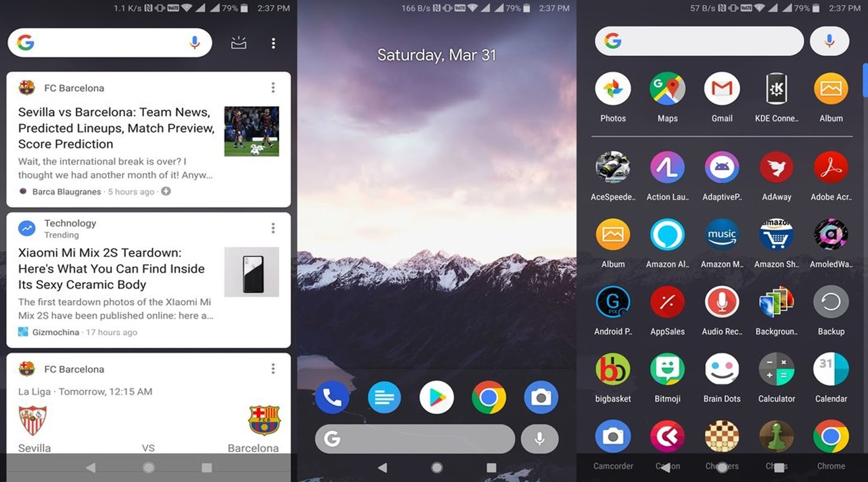Launch AceSpeeder from the app drawer
The height and width of the screenshot is (482, 868).
(613, 176)
